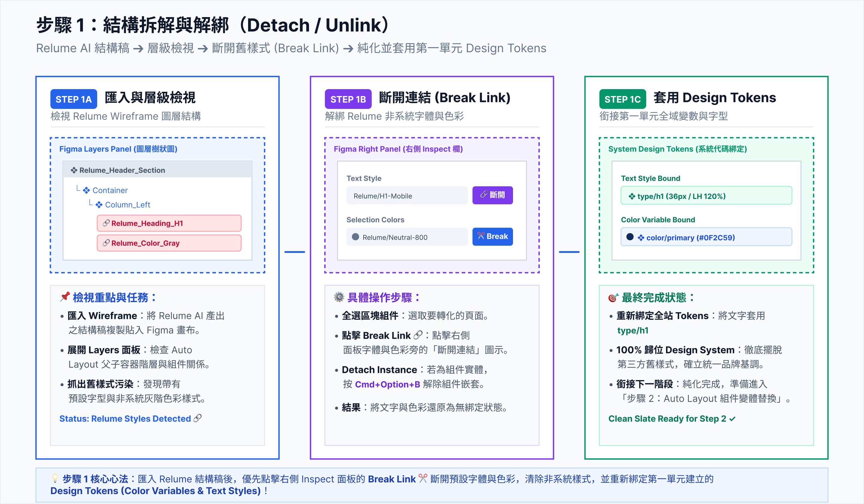Select the Relume_Heading_H1 layer name
Viewport: 864px width, 504px height.
click(x=147, y=223)
